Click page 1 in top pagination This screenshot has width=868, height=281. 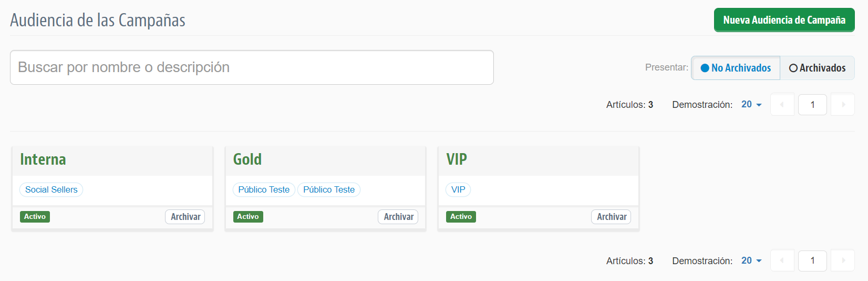tap(812, 105)
